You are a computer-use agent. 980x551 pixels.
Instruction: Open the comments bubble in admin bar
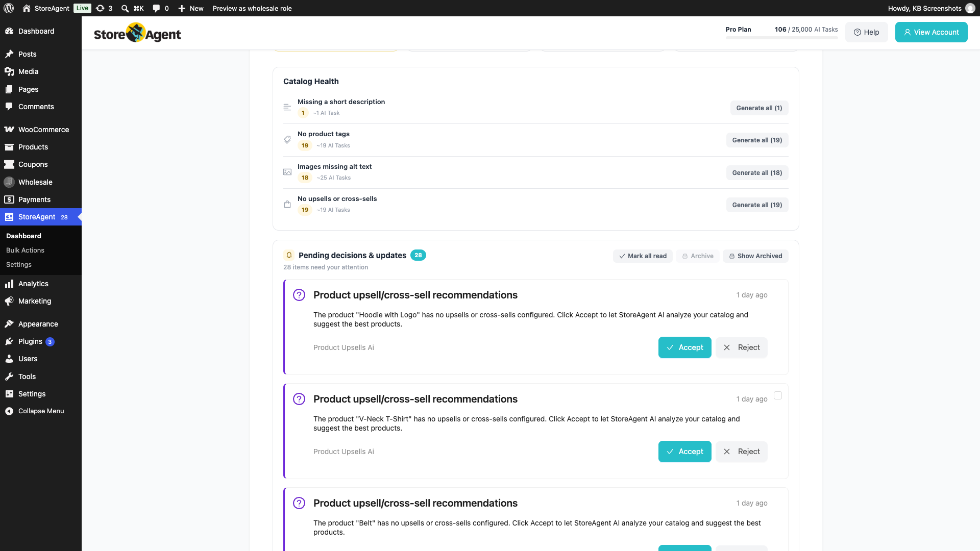pos(160,8)
